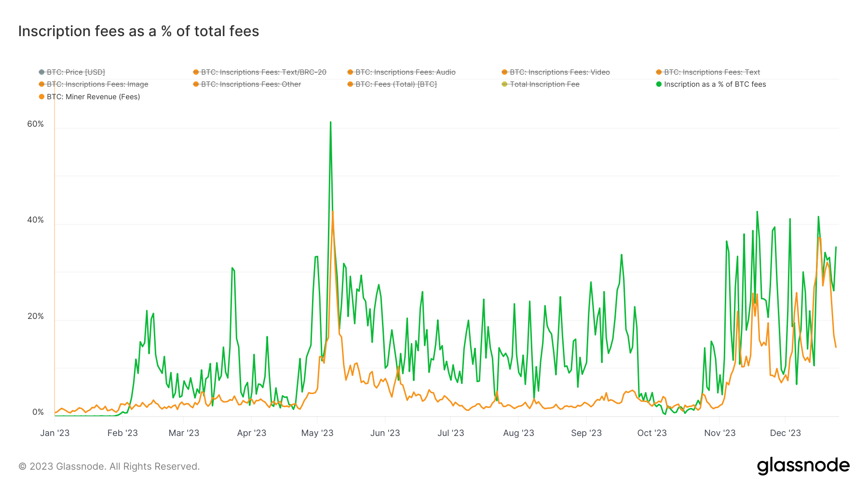Click the 60% y-axis label
The width and height of the screenshot is (868, 488).
35,124
